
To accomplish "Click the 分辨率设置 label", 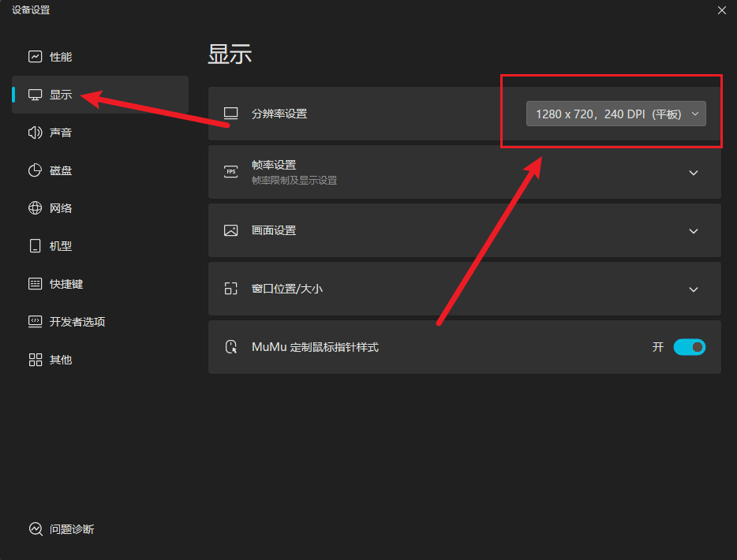I will click(x=279, y=114).
